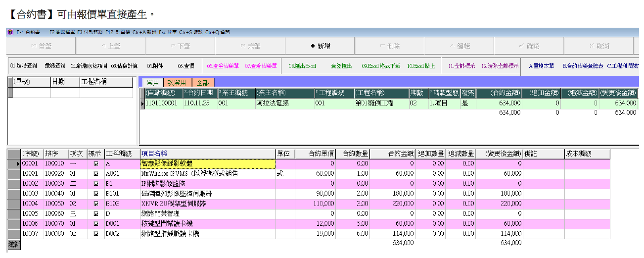Toggle 標示 checkbox for row 10006
The height and width of the screenshot is (258, 644).
click(x=95, y=224)
